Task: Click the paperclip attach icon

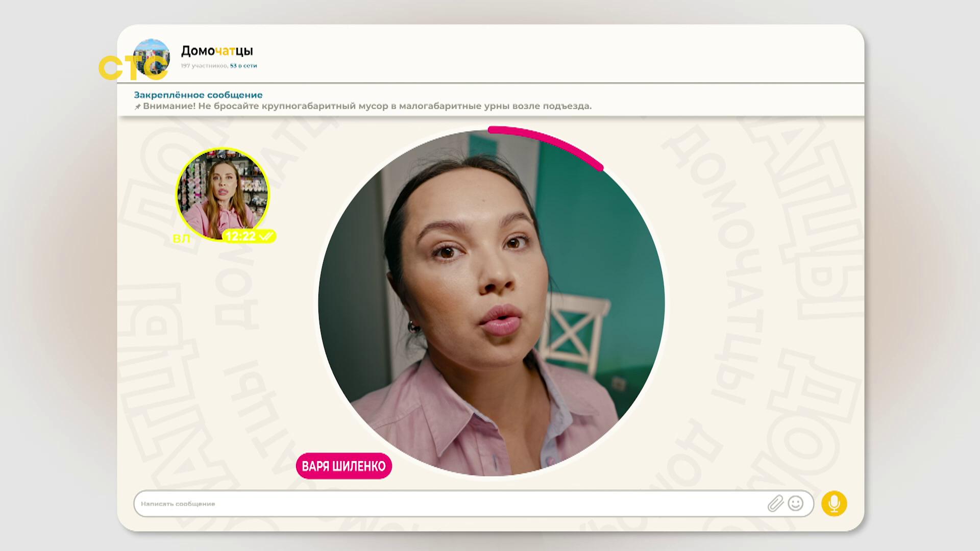Action: point(775,504)
